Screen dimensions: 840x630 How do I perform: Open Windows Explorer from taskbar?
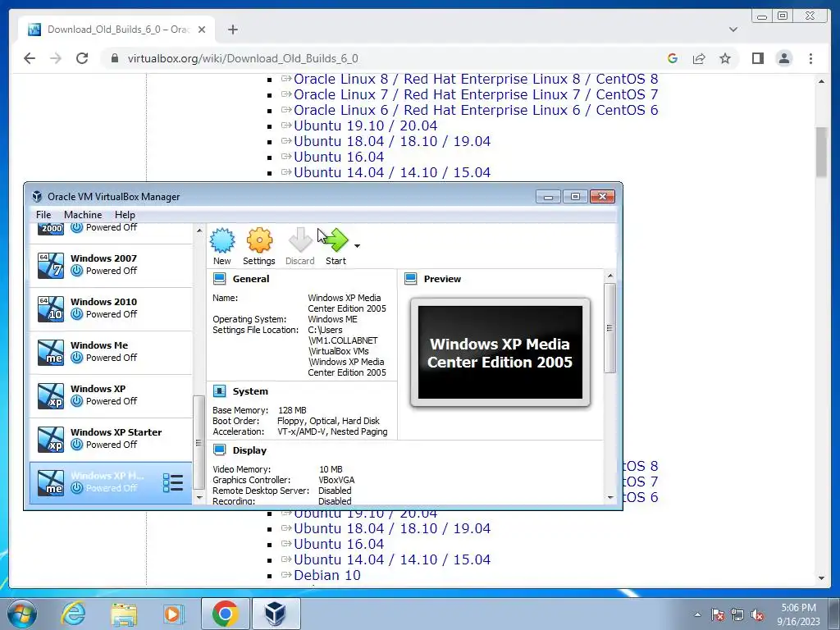click(x=123, y=614)
